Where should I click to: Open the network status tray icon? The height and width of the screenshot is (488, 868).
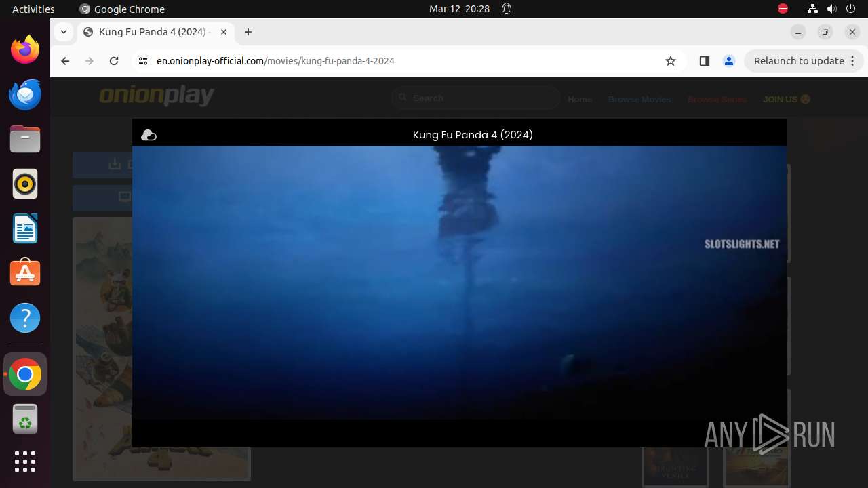[x=813, y=9]
